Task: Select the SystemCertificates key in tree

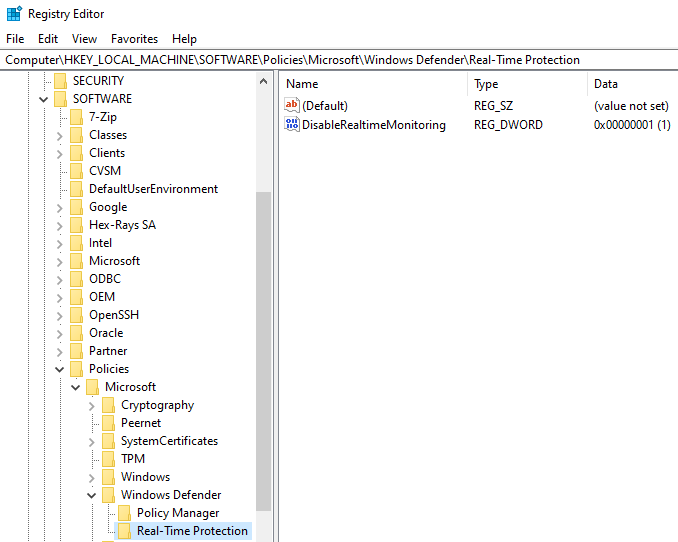Action: (x=169, y=441)
